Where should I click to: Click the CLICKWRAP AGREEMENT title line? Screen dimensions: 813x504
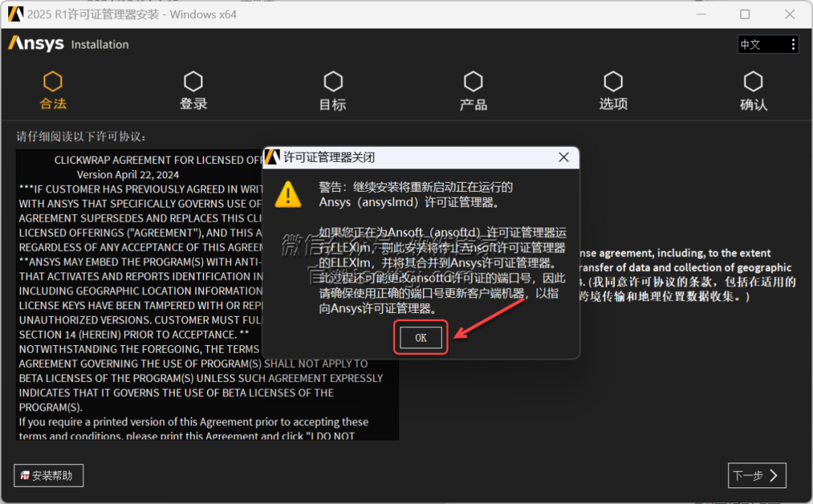click(x=159, y=160)
